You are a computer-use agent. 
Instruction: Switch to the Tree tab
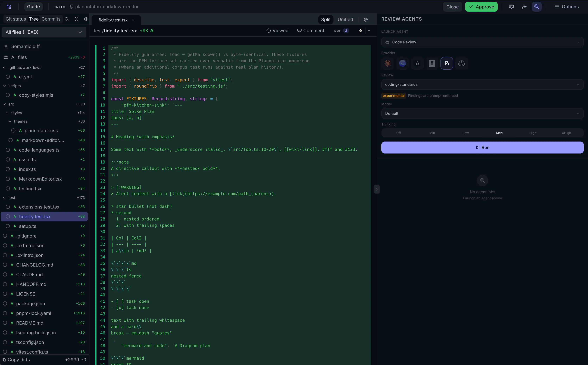click(x=34, y=19)
